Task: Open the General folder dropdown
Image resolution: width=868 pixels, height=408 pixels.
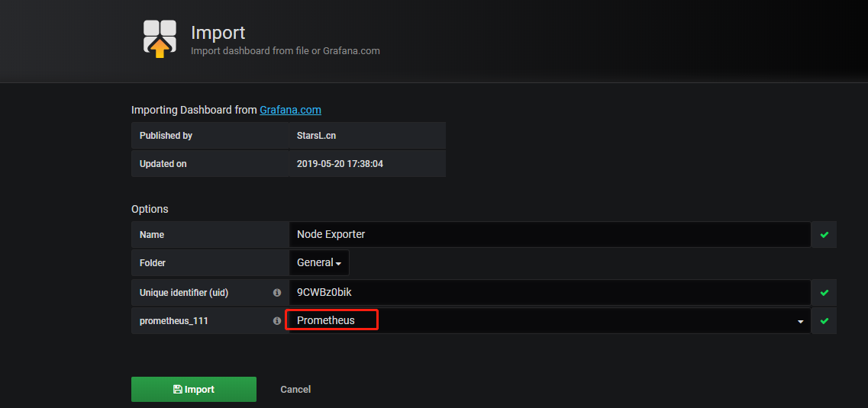Action: pyautogui.click(x=319, y=263)
